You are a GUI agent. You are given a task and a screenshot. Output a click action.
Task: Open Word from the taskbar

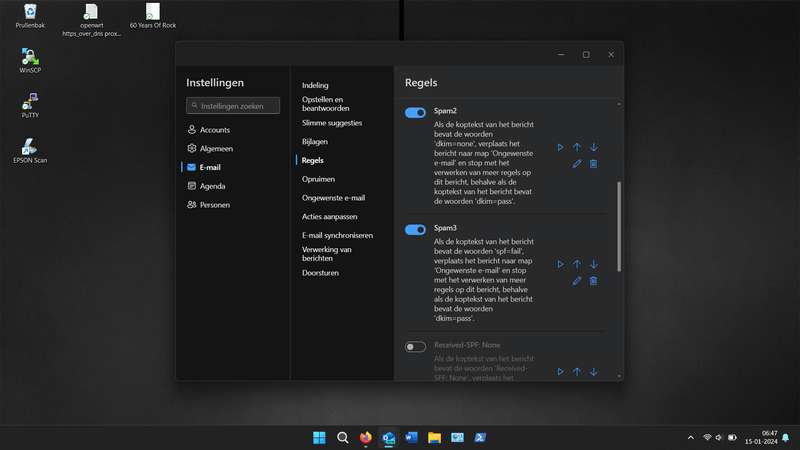pos(411,438)
